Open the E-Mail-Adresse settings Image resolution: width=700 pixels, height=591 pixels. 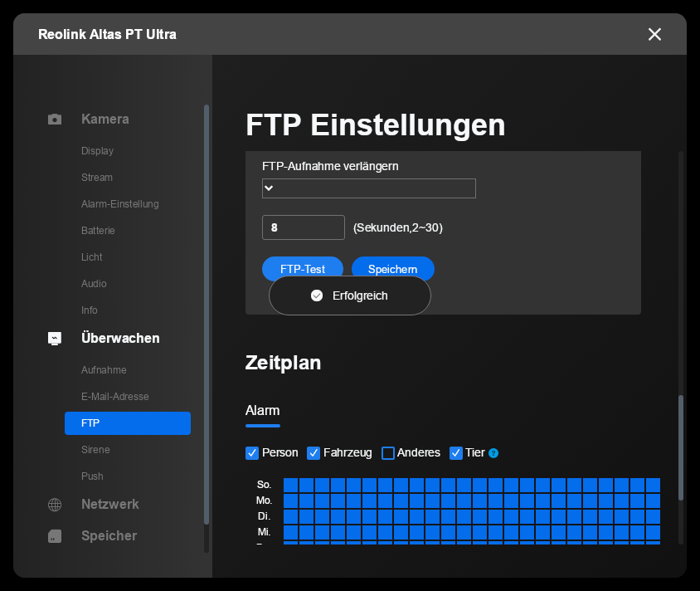115,397
